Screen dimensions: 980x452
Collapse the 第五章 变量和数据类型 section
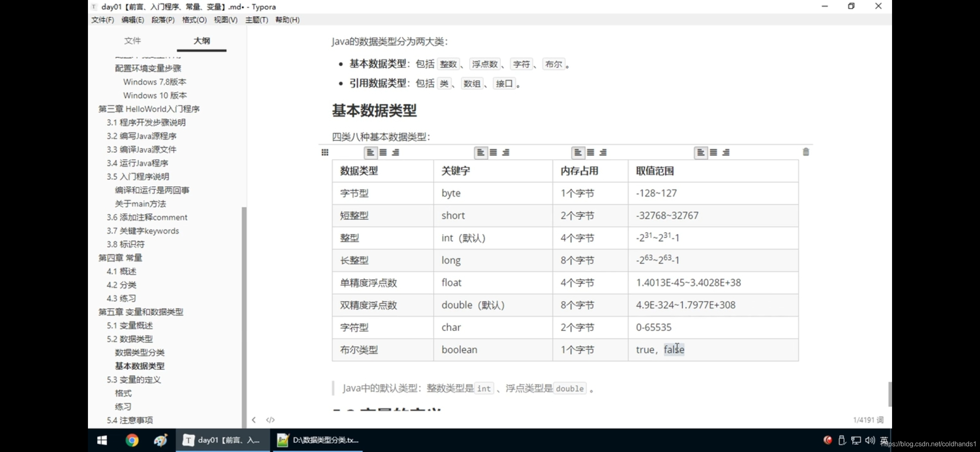point(141,311)
